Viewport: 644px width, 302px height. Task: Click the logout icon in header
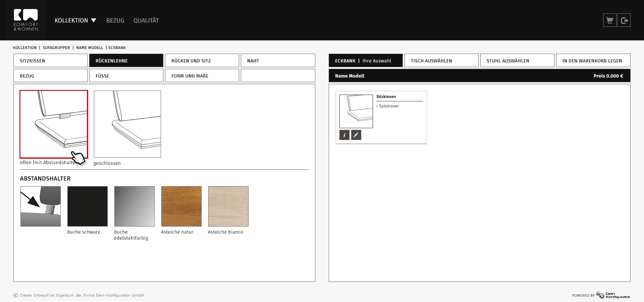pos(624,20)
